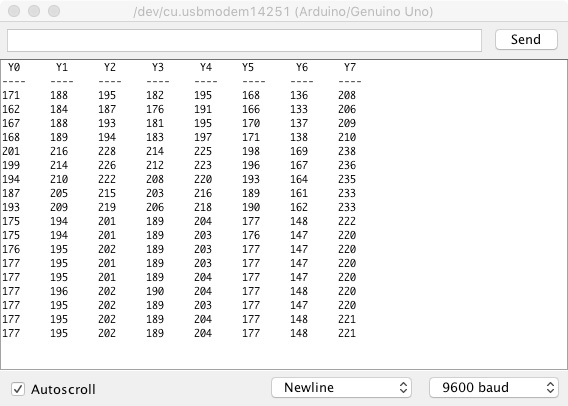Click the Y7 column header text
Screen dimensions: 568x406
(x=350, y=67)
